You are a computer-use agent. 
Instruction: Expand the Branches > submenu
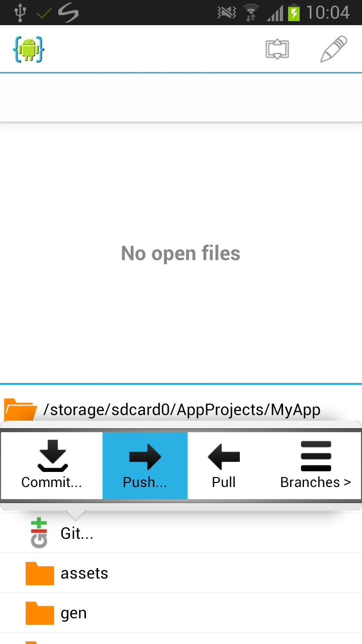[316, 482]
